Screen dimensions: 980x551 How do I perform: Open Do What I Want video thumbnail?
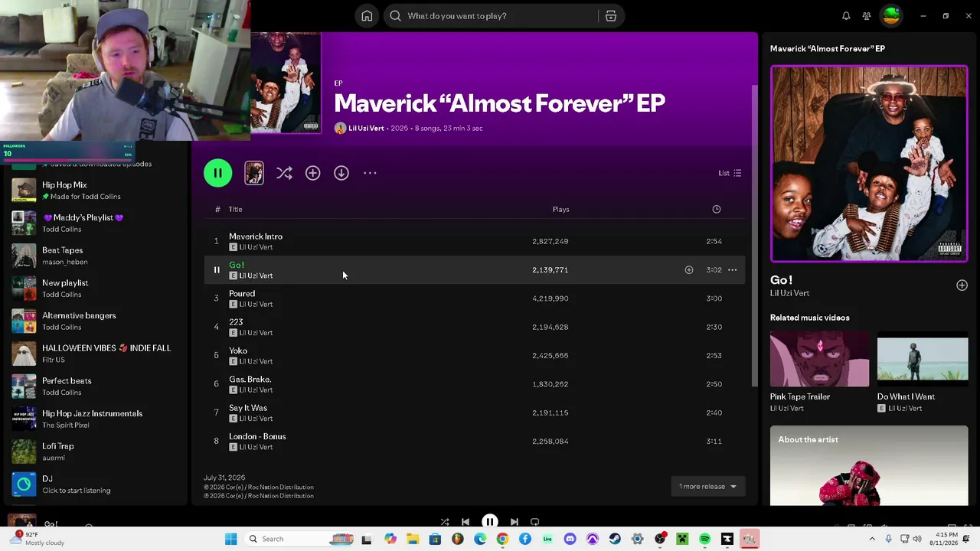(923, 359)
